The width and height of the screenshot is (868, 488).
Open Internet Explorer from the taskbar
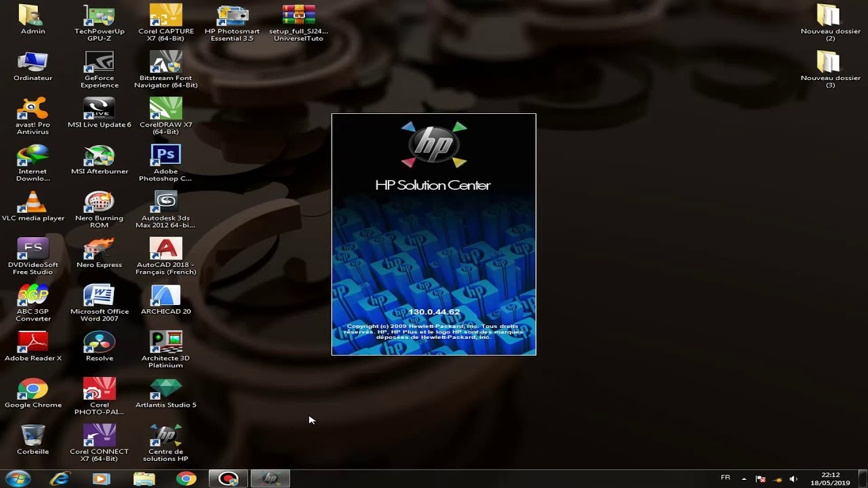[60, 479]
